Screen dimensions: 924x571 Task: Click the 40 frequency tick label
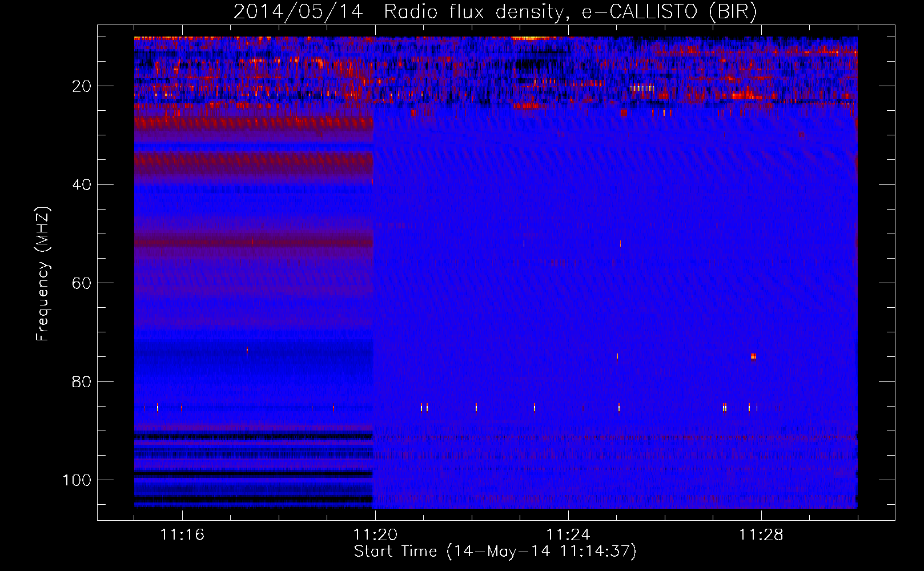(x=82, y=185)
